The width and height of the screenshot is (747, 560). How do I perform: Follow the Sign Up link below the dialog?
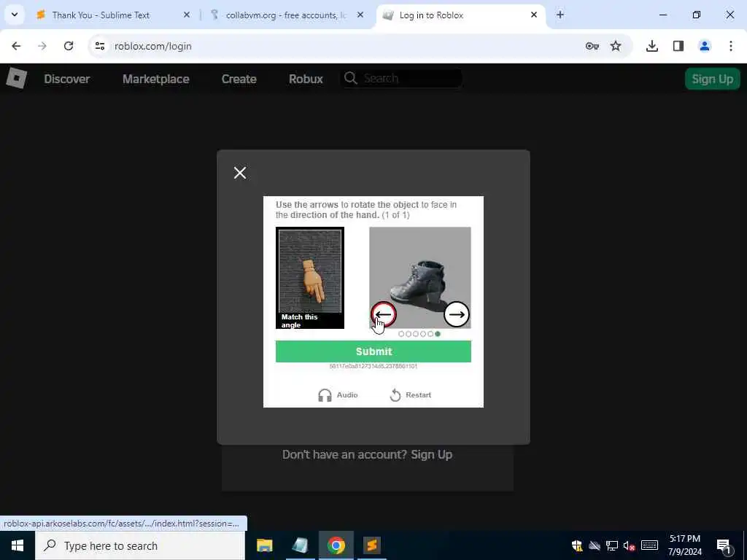(432, 455)
